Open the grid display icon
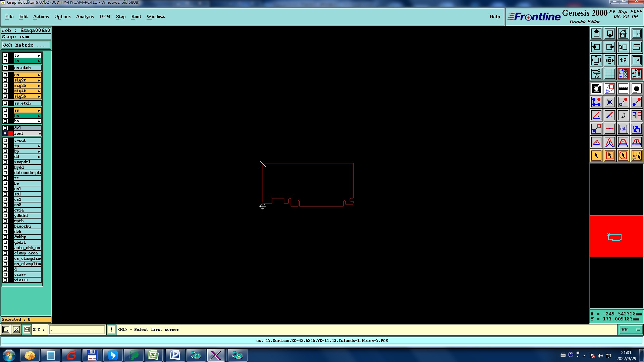 tap(609, 74)
